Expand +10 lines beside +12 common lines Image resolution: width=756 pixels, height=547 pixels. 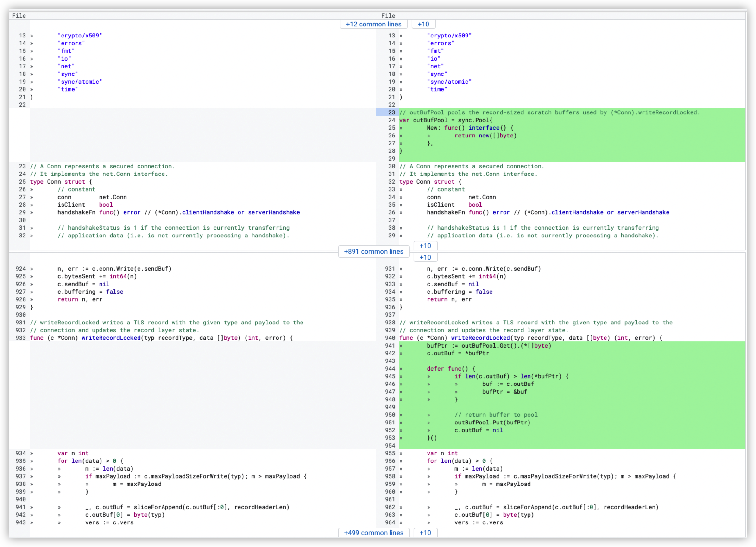423,24
